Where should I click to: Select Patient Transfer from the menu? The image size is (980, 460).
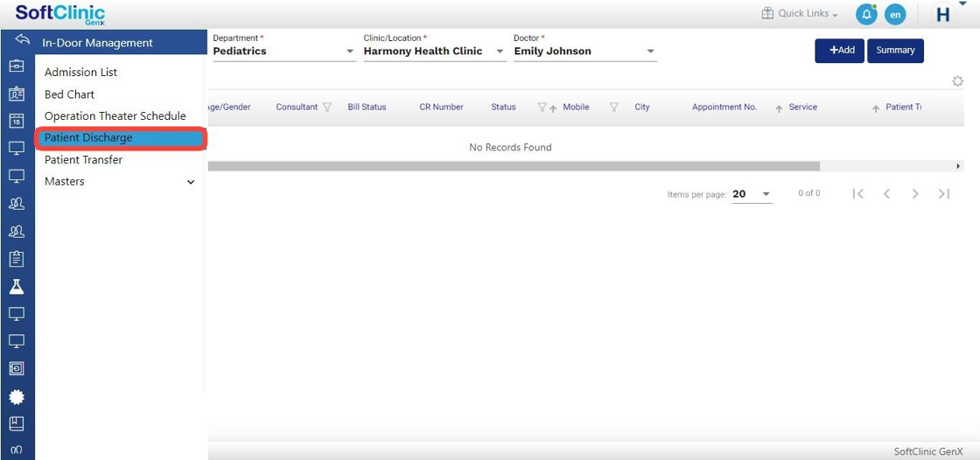(x=83, y=160)
